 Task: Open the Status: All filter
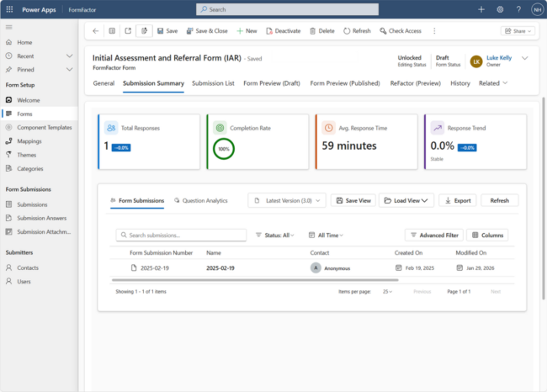click(274, 236)
